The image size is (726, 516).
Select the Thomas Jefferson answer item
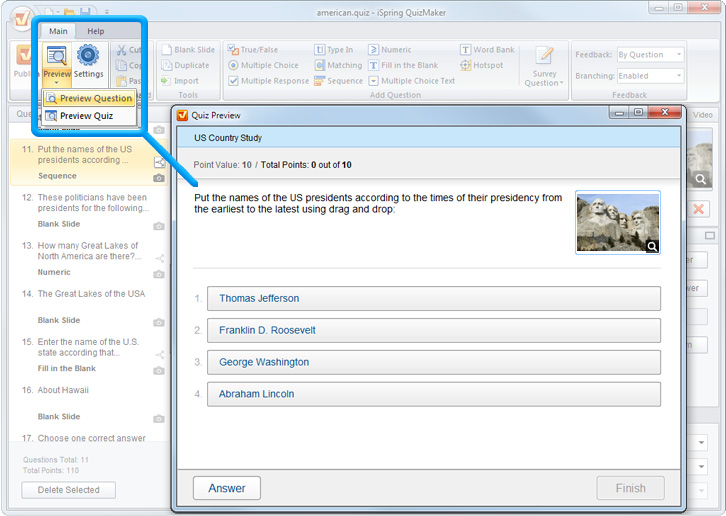[x=433, y=298]
